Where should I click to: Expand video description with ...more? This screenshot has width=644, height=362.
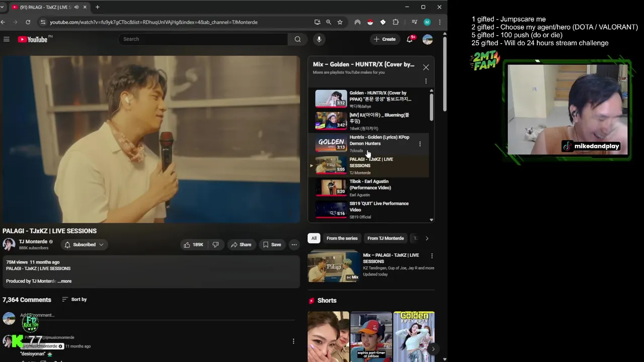[x=64, y=281]
